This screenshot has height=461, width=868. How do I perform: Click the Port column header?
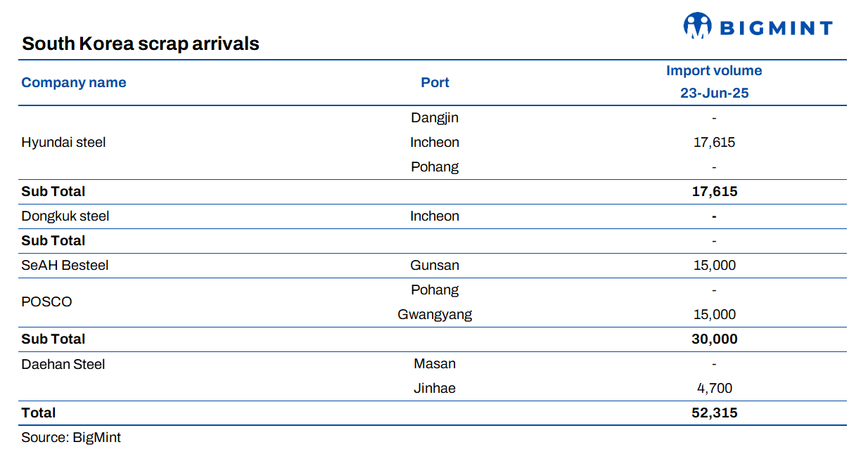(435, 82)
